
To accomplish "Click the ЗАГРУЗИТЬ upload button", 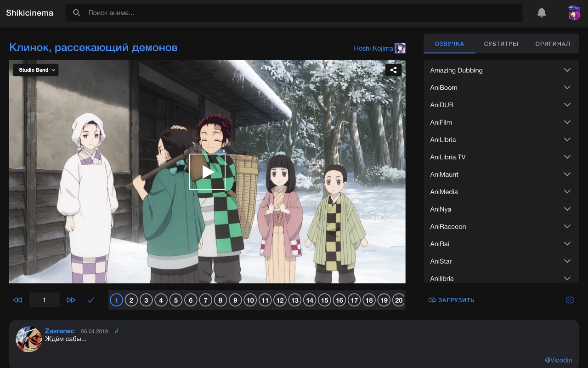I will coord(451,300).
